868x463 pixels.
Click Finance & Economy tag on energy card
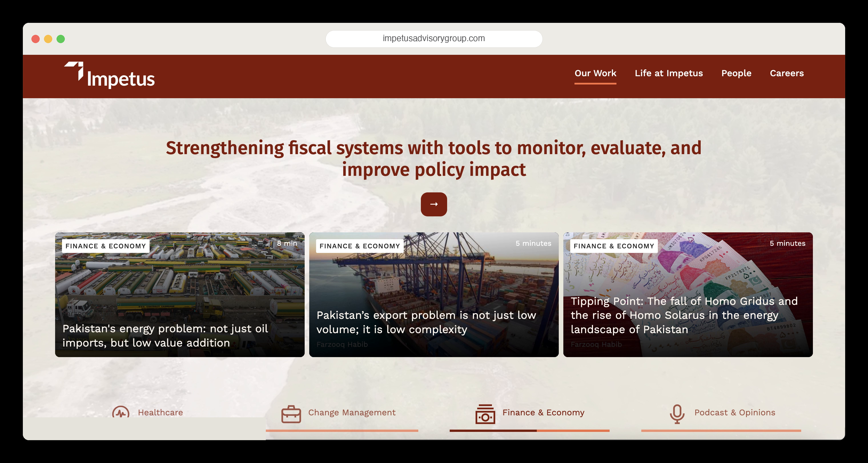click(x=105, y=246)
